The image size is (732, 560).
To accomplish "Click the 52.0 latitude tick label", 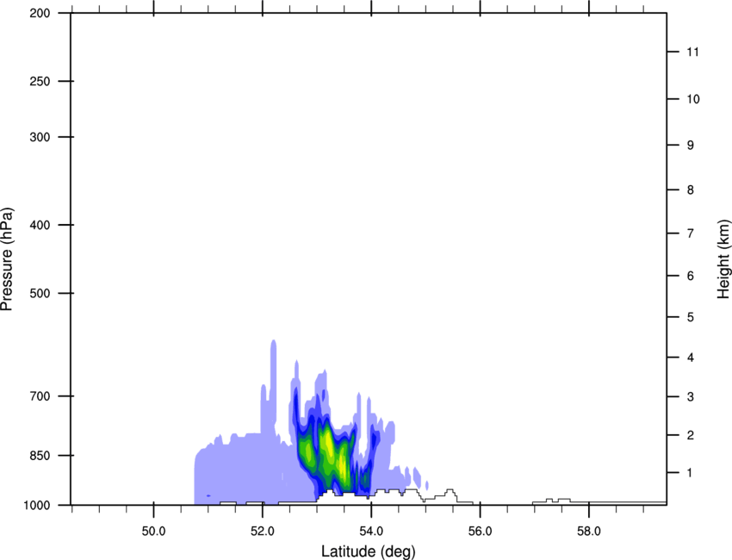I will pyautogui.click(x=263, y=532).
